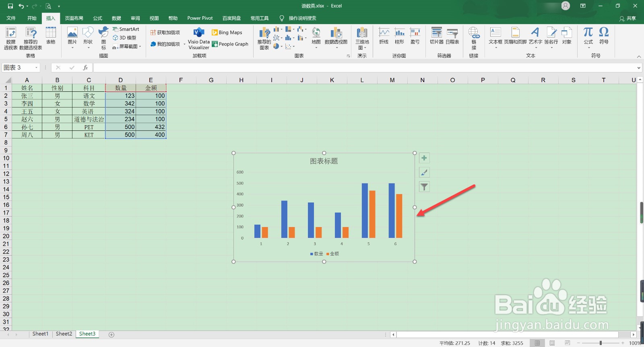Click the search box 操作说明搜索
644x347 pixels.
tap(302, 18)
